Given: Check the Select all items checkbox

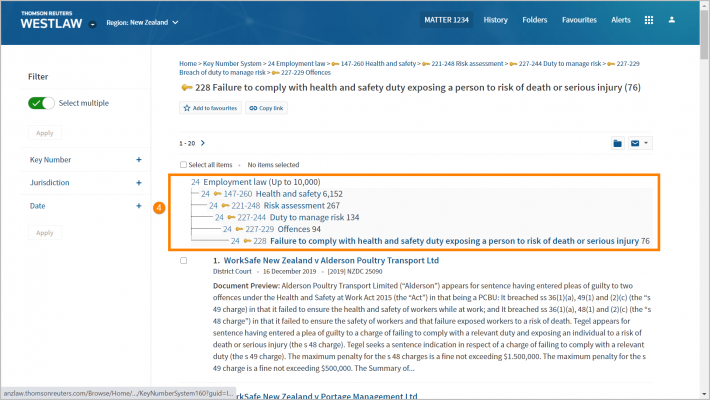Looking at the screenshot, I should pos(183,164).
